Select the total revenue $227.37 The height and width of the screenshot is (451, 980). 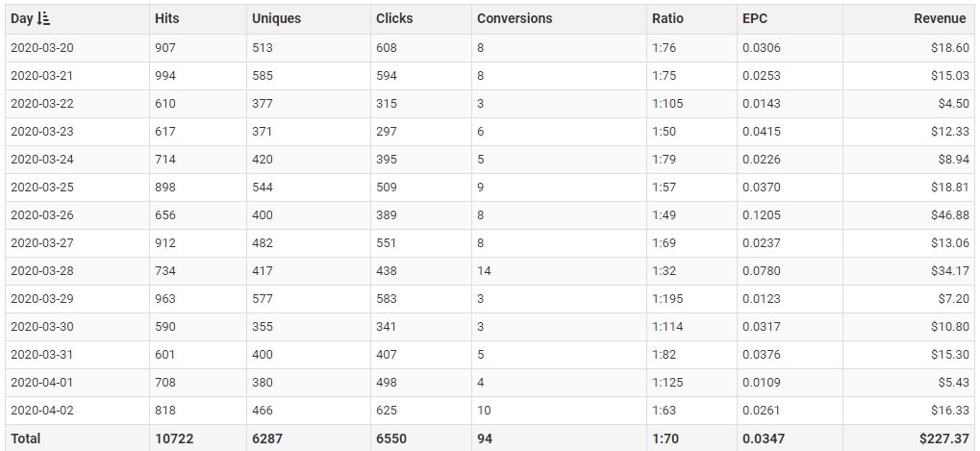coord(943,438)
